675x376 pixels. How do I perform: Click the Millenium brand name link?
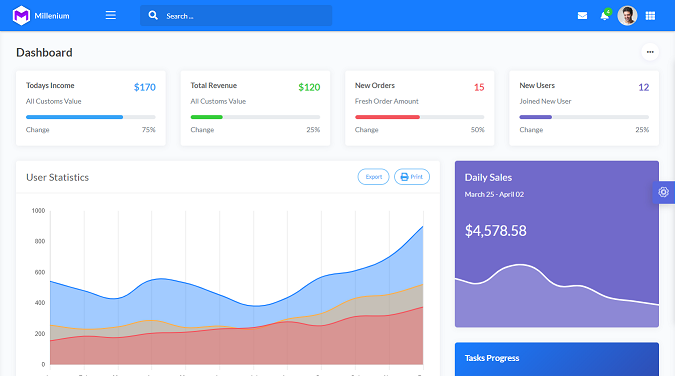pos(52,16)
